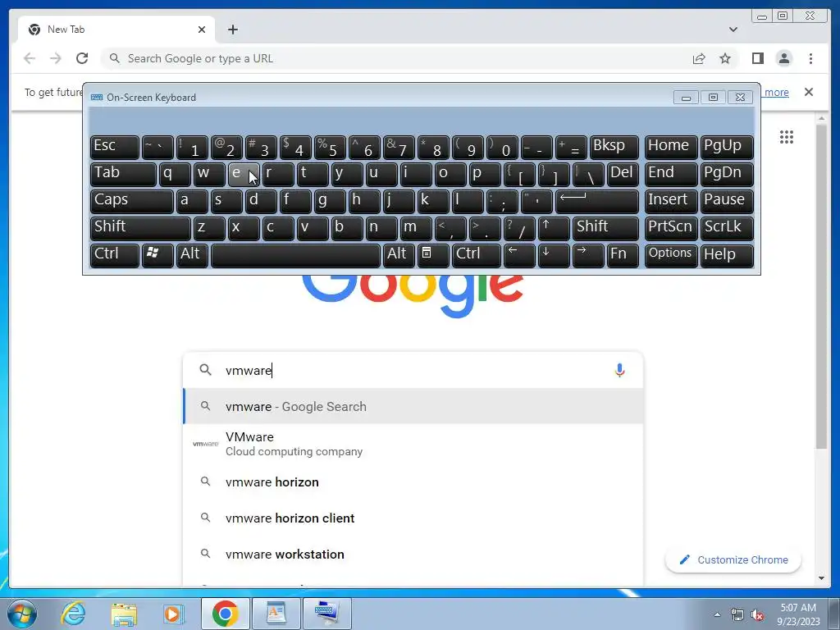This screenshot has width=840, height=630.
Task: Click the Tab key
Action: point(123,175)
